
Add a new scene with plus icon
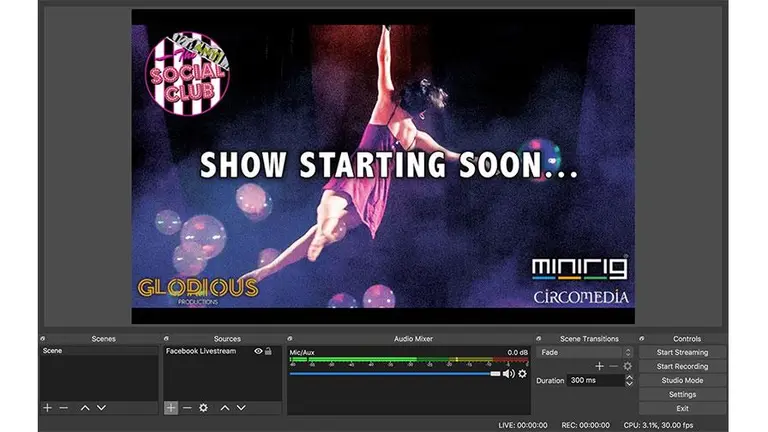tap(47, 408)
